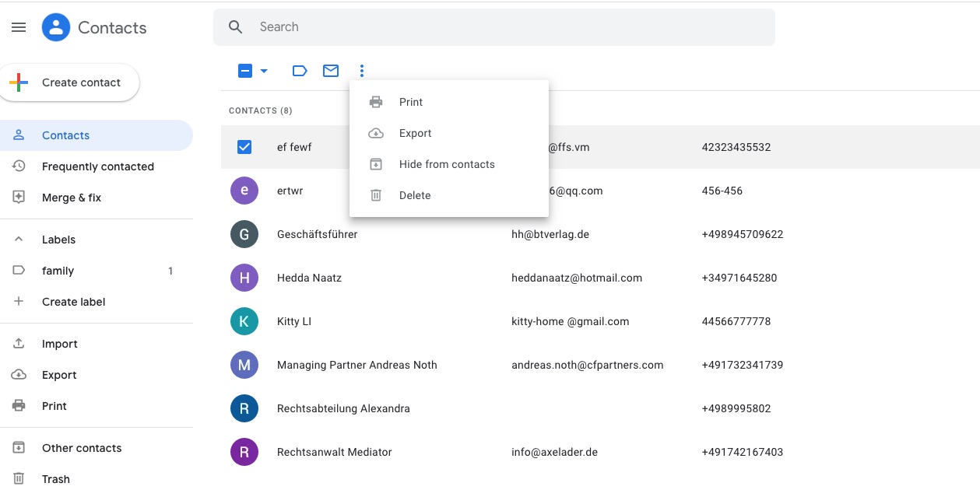Image resolution: width=980 pixels, height=497 pixels.
Task: Select the Manage labels icon in toolbar
Action: (x=300, y=70)
